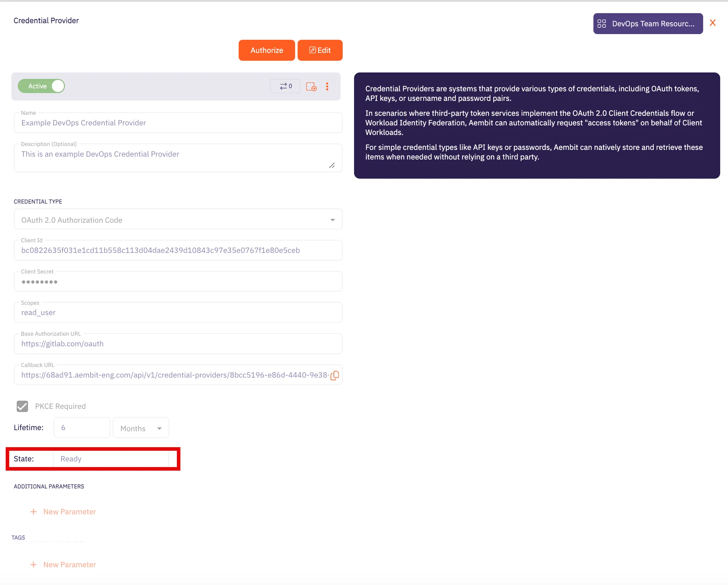Toggle the Active switch off
This screenshot has height=585, width=728.
pos(42,86)
